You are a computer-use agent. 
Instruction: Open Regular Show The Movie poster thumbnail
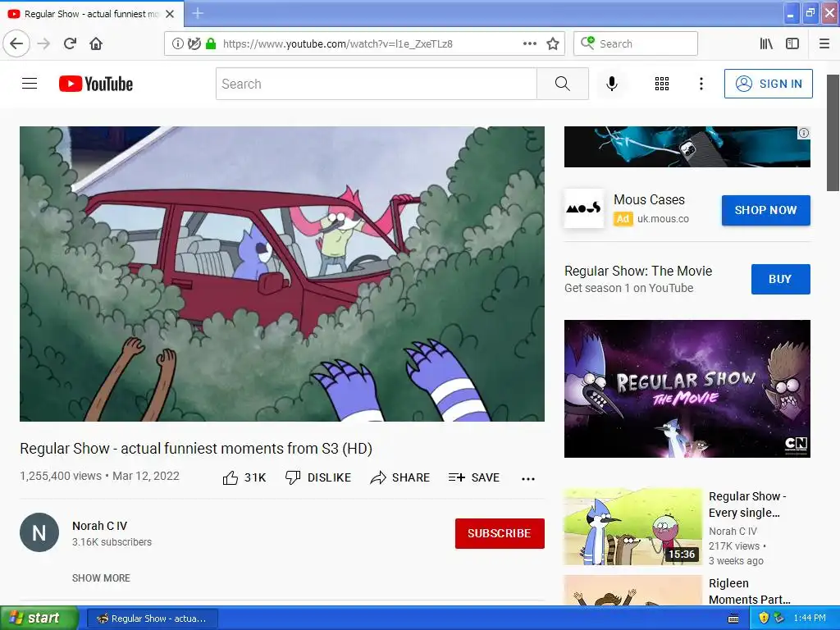[687, 388]
